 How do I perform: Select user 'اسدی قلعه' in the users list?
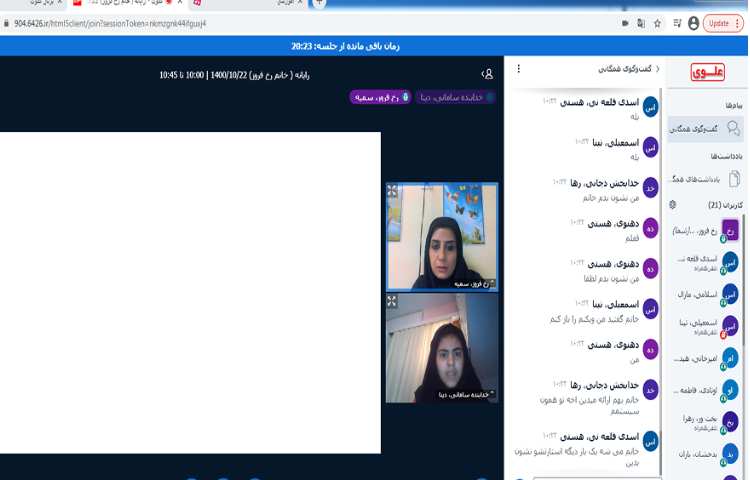[x=706, y=262]
